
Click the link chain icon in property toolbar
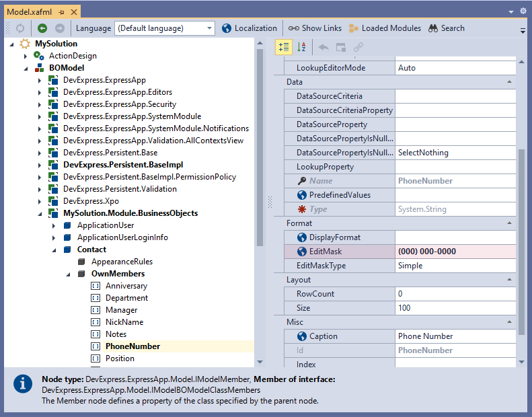tap(358, 47)
